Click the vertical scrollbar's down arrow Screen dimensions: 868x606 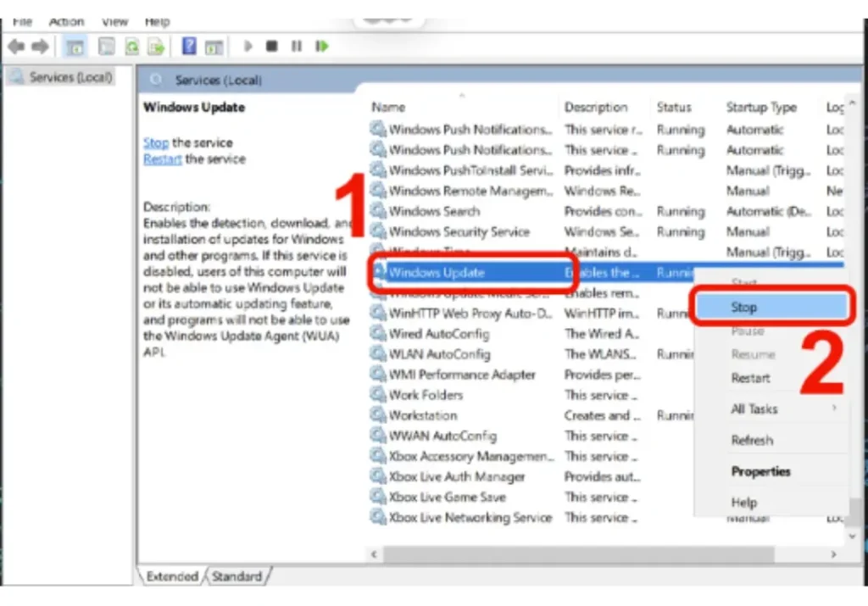pyautogui.click(x=853, y=536)
